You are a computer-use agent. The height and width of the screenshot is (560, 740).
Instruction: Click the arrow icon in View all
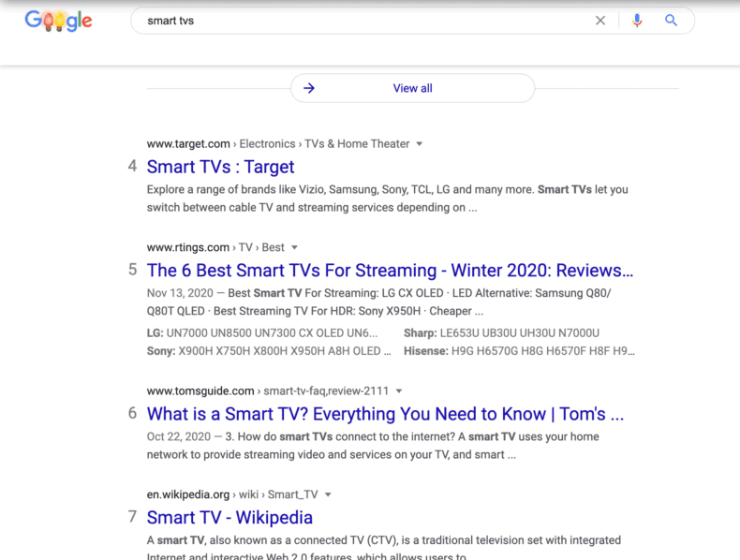(309, 88)
